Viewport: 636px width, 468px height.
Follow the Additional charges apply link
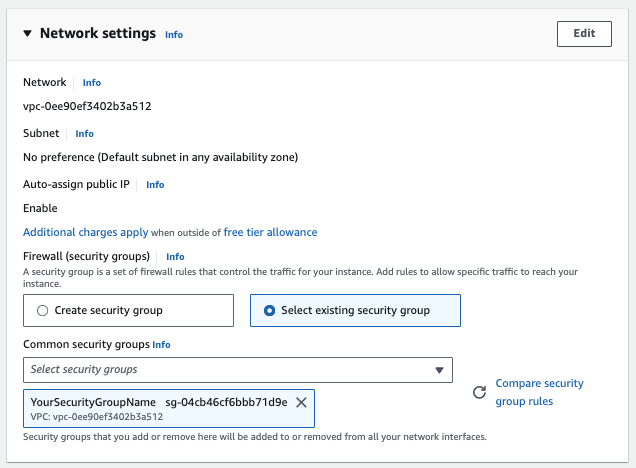pyautogui.click(x=85, y=232)
